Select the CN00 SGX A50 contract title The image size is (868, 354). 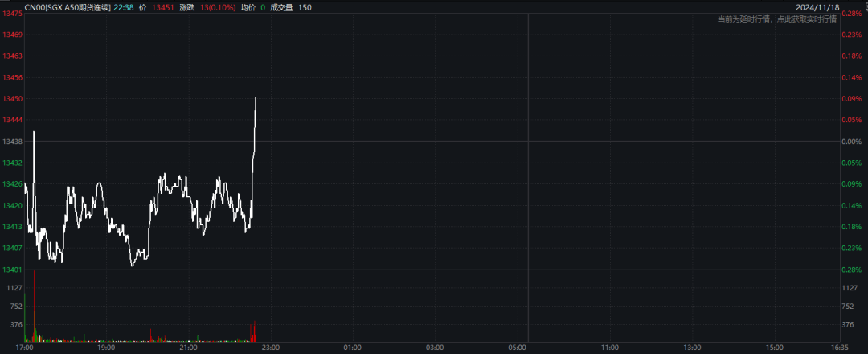68,7
